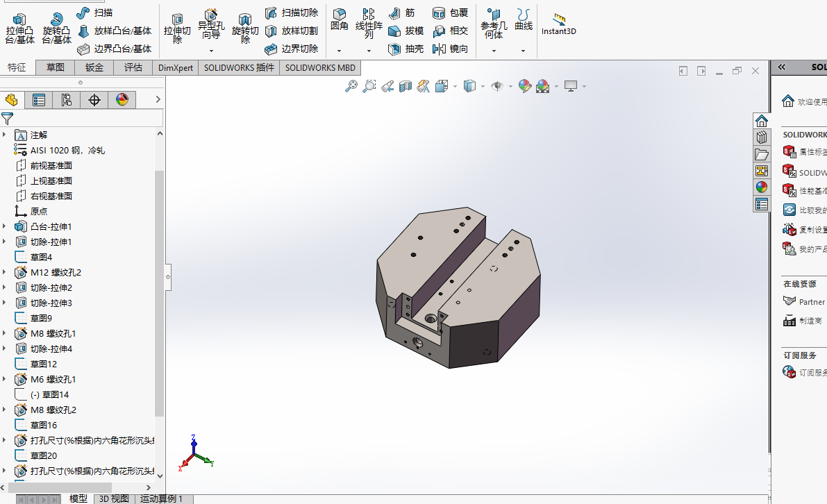Select the Hole Wizard (异型孔向导) tool
827x504 pixels.
tap(211, 26)
